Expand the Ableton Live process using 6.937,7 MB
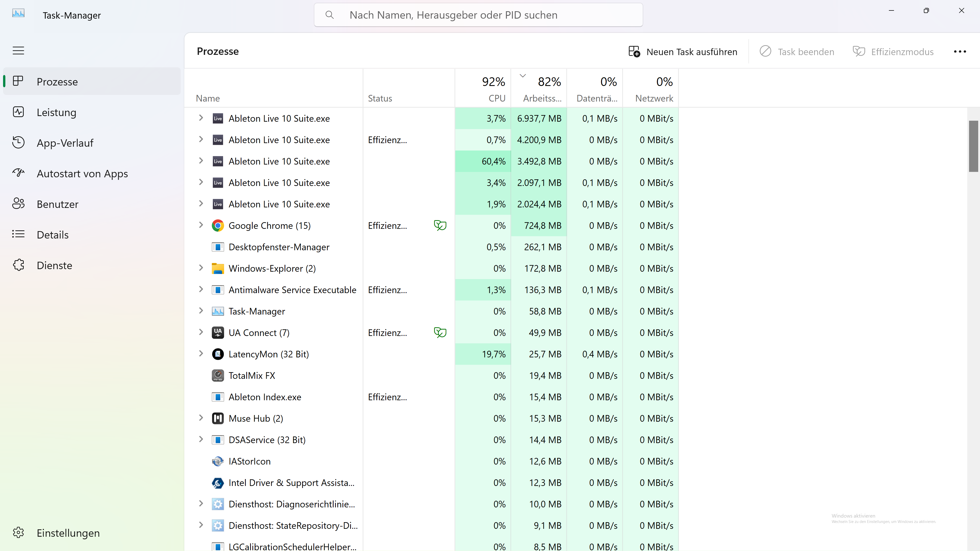980x551 pixels. 201,118
